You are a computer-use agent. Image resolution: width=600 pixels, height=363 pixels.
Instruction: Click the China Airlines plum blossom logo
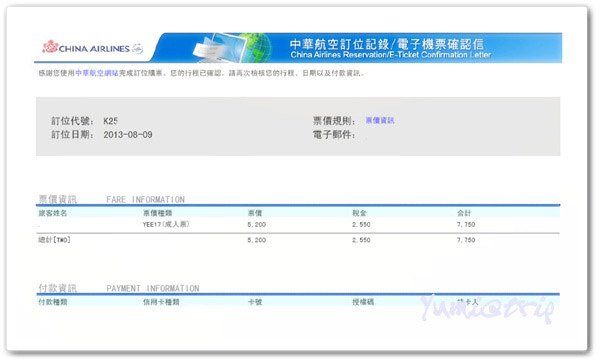coord(50,47)
